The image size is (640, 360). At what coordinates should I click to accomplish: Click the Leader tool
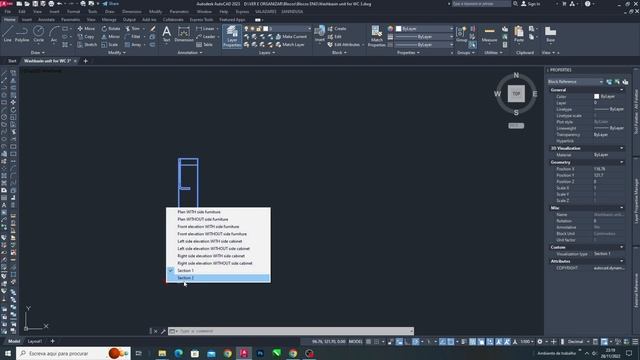pos(206,37)
